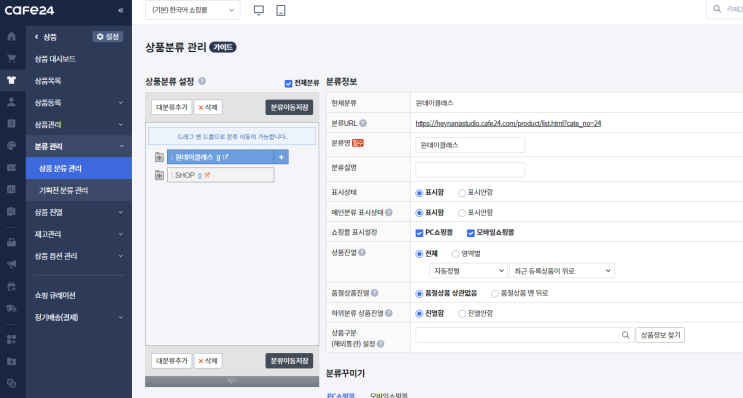
Task: Click 상품정보 찾기 button
Action: pyautogui.click(x=660, y=335)
